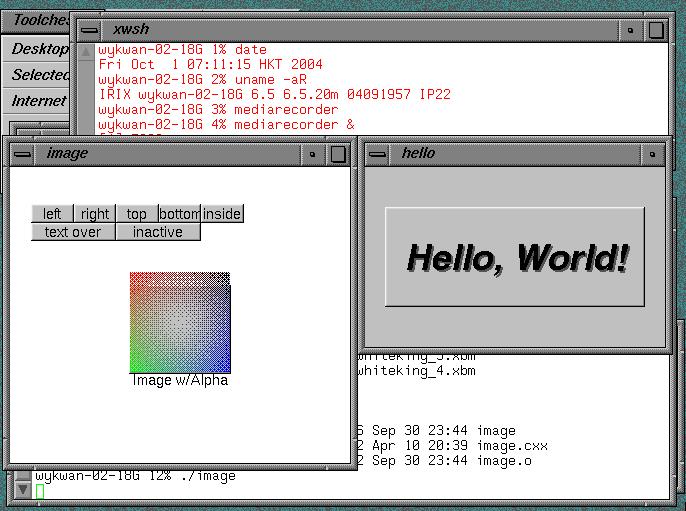
Task: Toggle the inactive button
Action: point(158,232)
